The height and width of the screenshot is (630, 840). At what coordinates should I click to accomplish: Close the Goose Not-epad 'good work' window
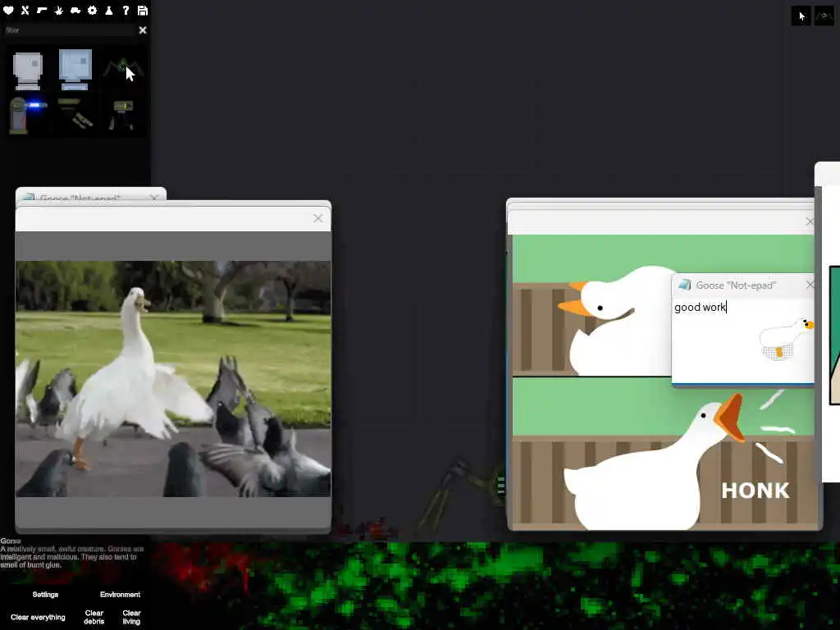810,285
